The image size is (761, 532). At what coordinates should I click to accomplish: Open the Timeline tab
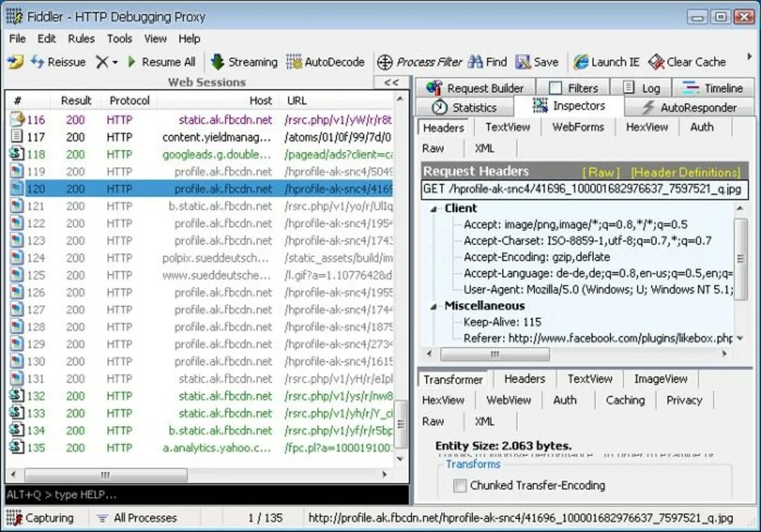coord(713,88)
